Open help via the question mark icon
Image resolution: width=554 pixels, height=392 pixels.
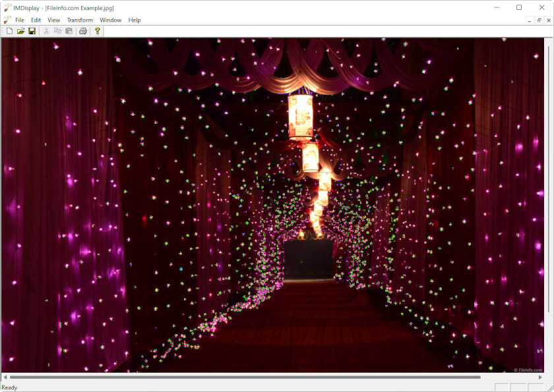coord(98,32)
